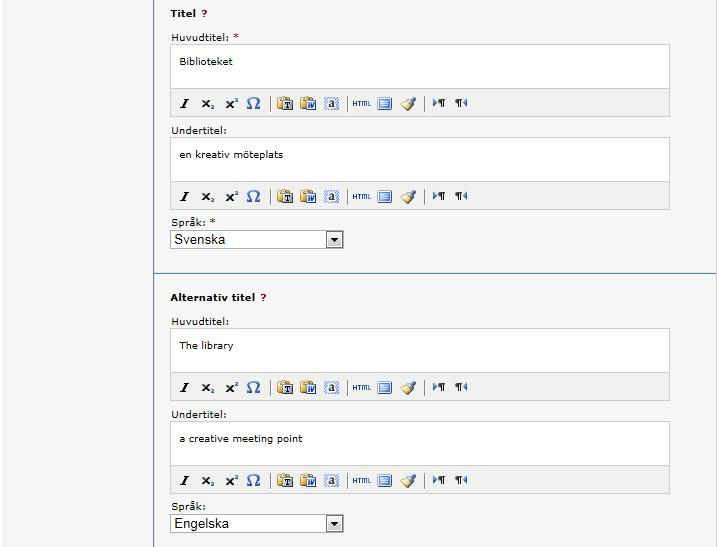Open help question mark next to Alternativ titel
Screen dimensions: 717x547
263,298
